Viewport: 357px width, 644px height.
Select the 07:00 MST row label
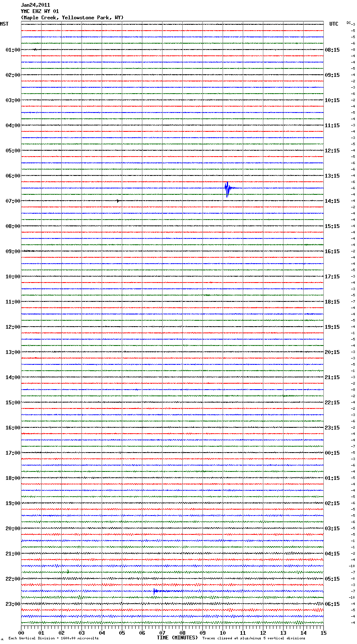(x=13, y=201)
